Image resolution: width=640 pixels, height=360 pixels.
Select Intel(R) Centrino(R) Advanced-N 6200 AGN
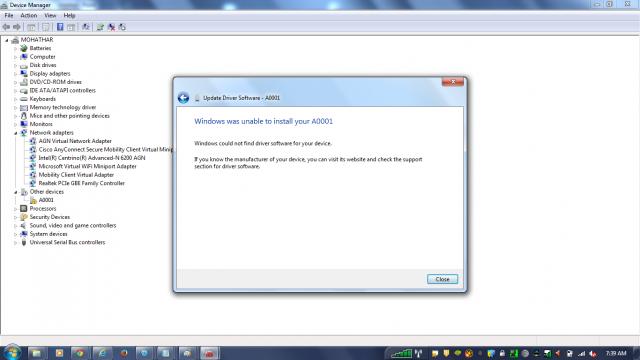92,158
